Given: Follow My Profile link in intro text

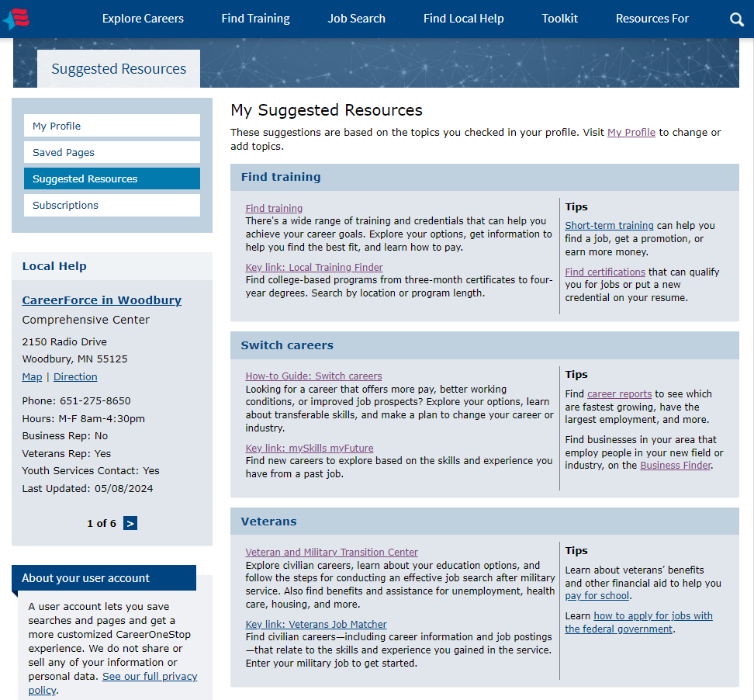Looking at the screenshot, I should click(x=631, y=132).
